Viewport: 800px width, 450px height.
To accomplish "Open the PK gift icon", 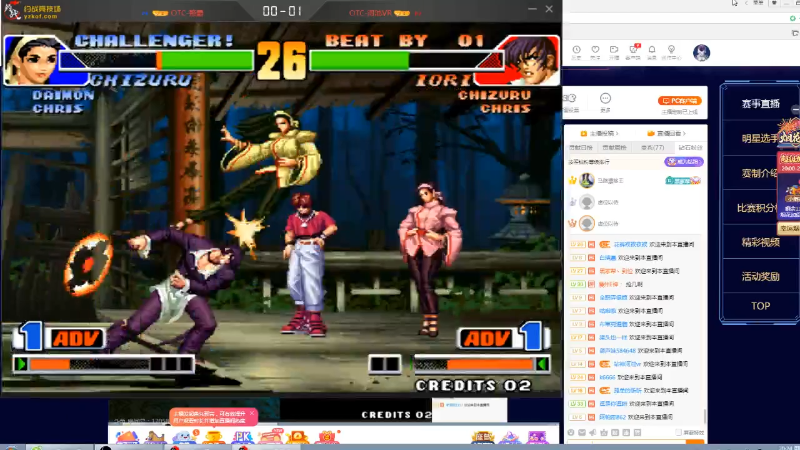I will [x=242, y=437].
